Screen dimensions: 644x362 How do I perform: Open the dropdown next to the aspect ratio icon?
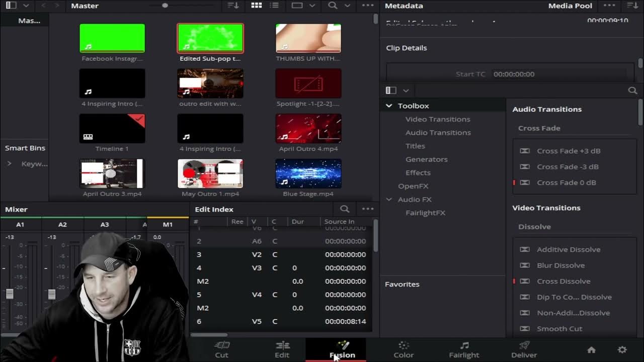(x=312, y=6)
